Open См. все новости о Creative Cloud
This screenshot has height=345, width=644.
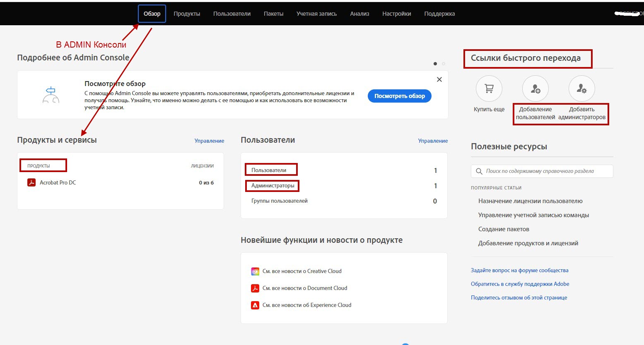pyautogui.click(x=302, y=271)
